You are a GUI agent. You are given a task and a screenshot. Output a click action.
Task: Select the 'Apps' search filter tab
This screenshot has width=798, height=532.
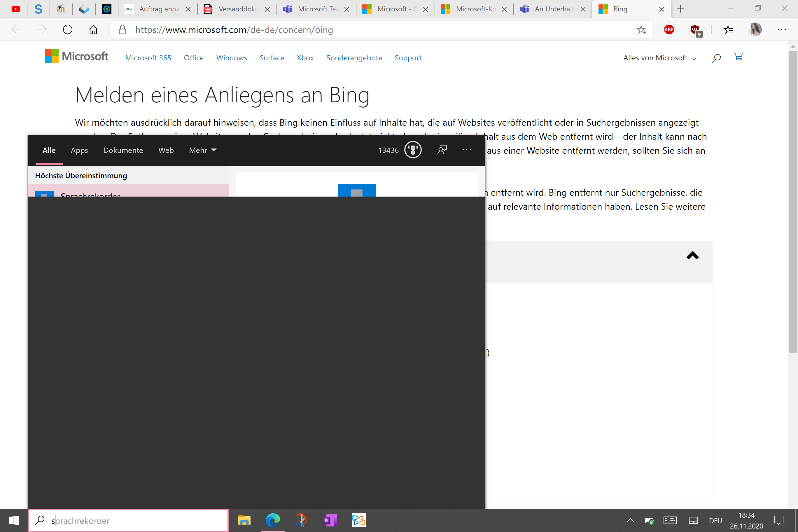[x=79, y=150]
